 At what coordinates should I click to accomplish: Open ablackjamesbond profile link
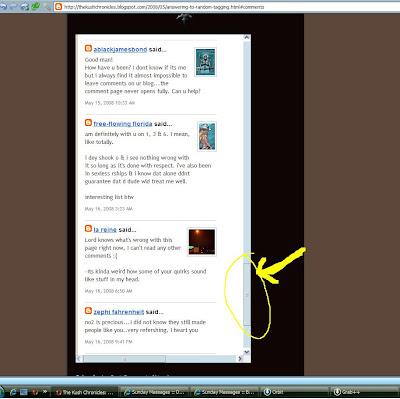tap(120, 49)
